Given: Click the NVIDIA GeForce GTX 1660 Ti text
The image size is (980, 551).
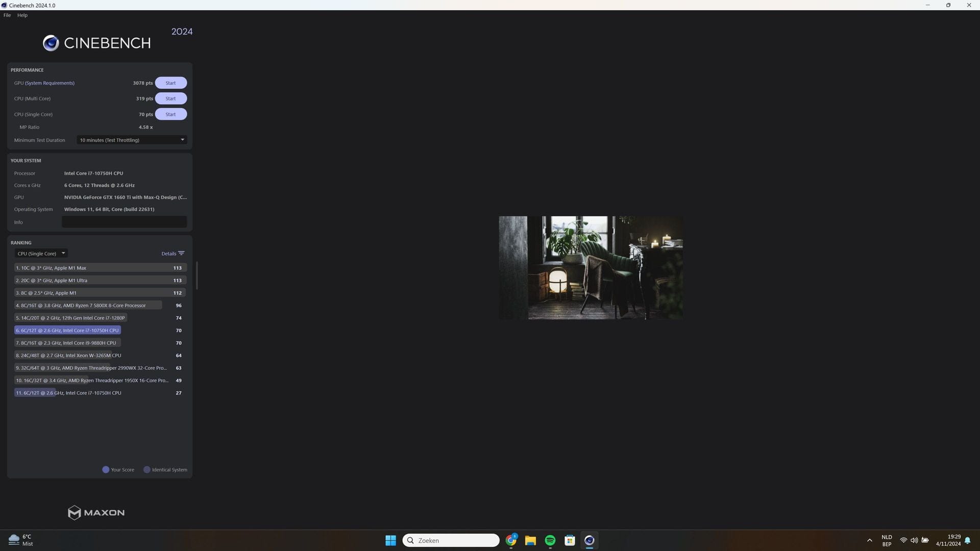Looking at the screenshot, I should pos(126,197).
